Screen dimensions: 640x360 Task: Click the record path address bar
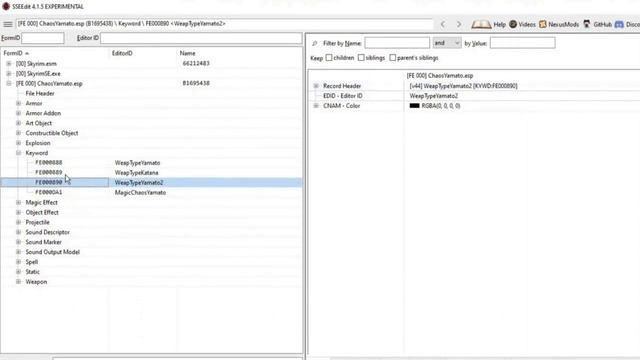(x=224, y=24)
